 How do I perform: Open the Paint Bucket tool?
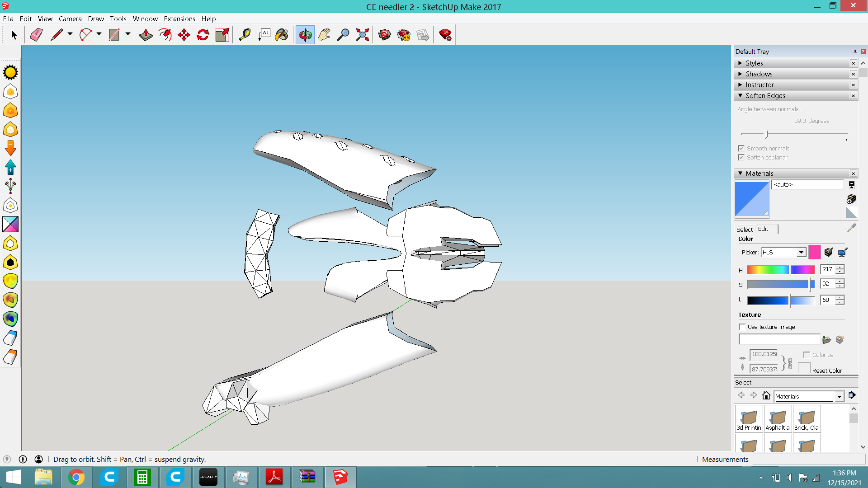click(x=282, y=35)
